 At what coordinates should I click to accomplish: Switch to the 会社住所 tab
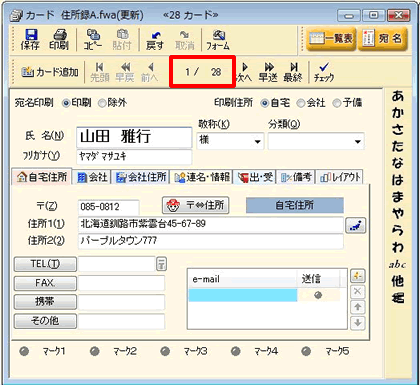tap(141, 177)
